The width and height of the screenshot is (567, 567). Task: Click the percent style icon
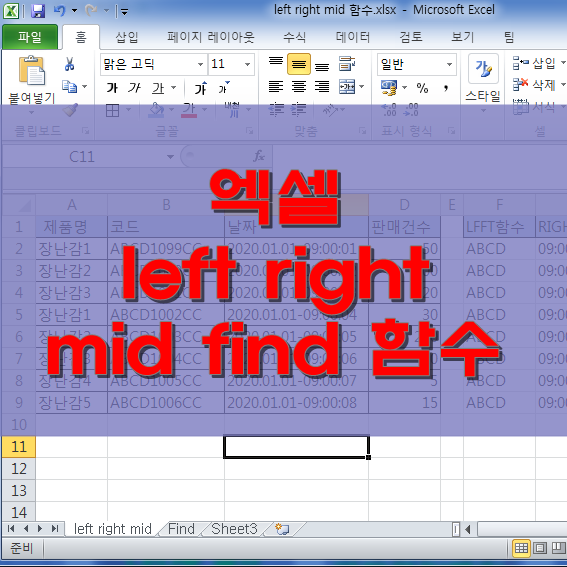422,88
